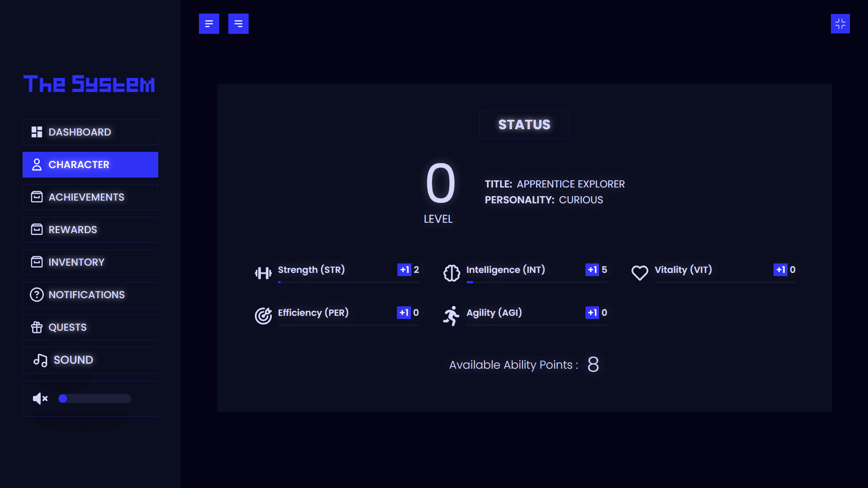Add +1 point to Agility
This screenshot has width=868, height=488.
592,313
